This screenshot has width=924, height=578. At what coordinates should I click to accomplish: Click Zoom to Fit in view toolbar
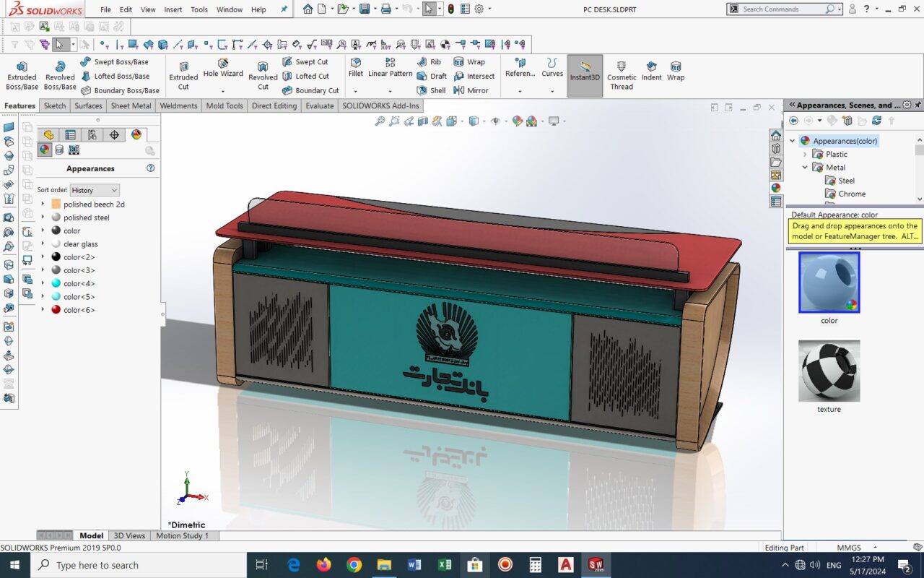[380, 121]
